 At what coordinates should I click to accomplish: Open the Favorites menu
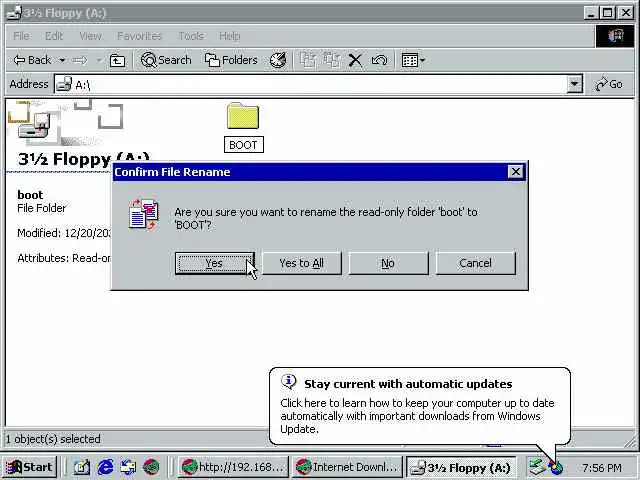click(x=140, y=36)
